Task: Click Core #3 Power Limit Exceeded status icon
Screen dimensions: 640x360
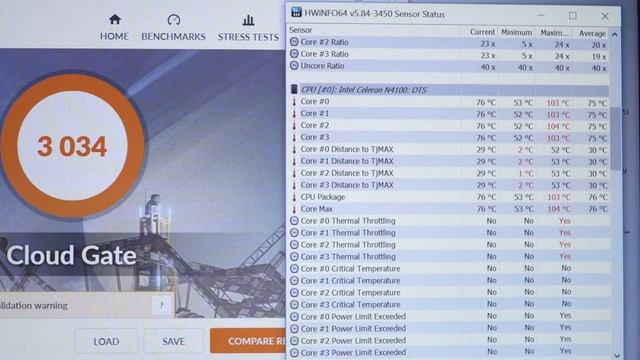Action: tap(294, 352)
